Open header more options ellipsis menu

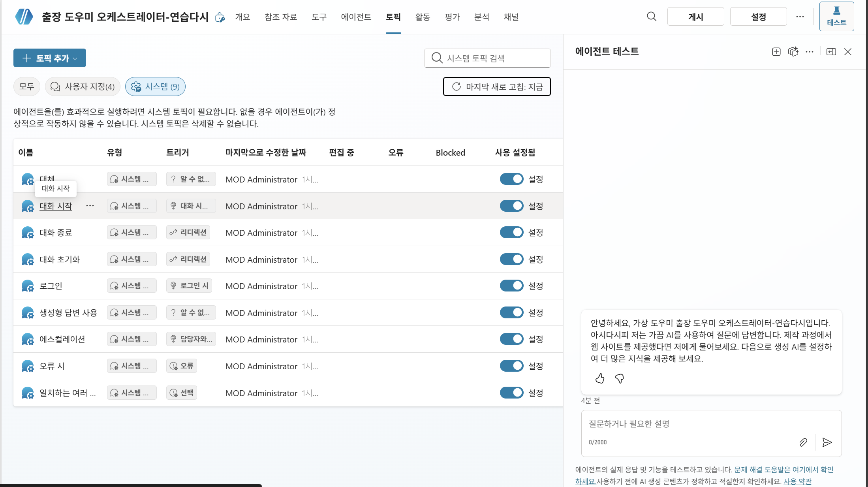800,17
